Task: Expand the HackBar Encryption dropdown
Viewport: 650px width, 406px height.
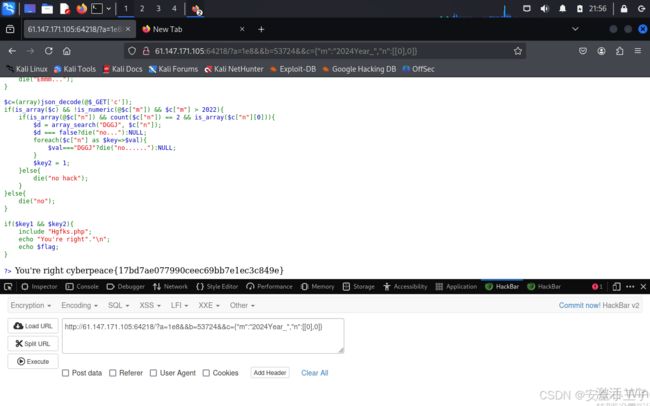Action: click(31, 305)
